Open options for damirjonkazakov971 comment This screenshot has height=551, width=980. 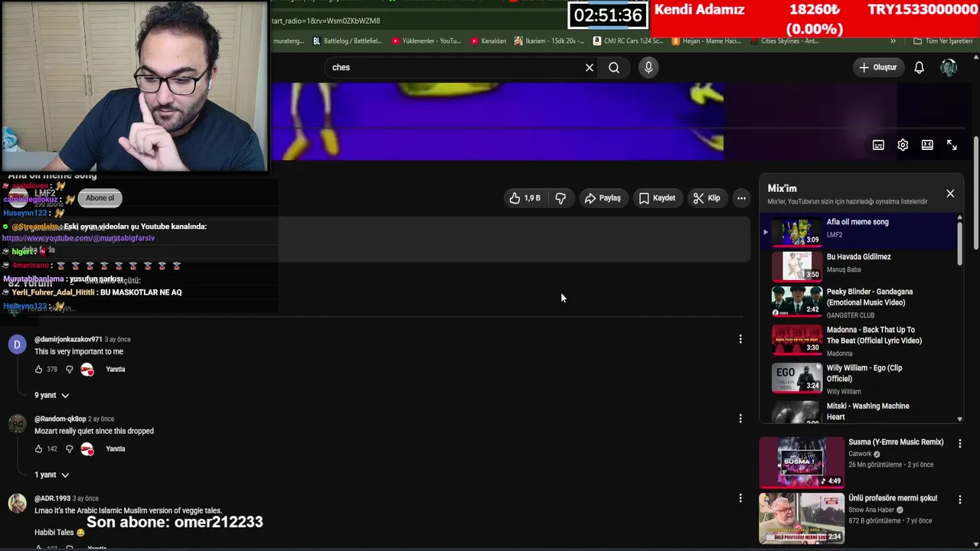[740, 339]
